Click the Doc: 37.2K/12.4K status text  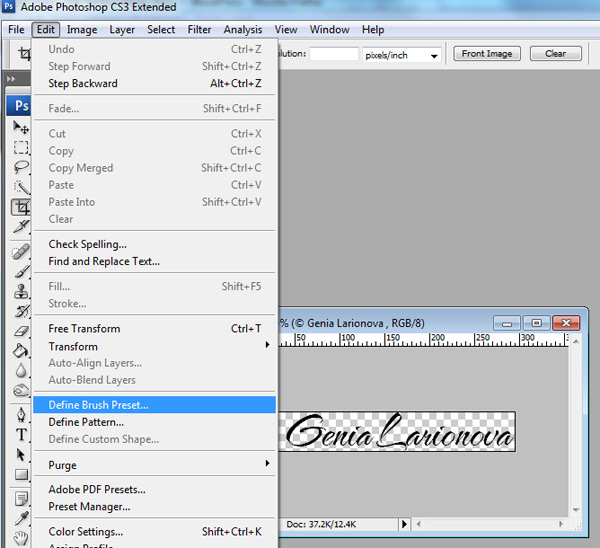click(x=321, y=524)
